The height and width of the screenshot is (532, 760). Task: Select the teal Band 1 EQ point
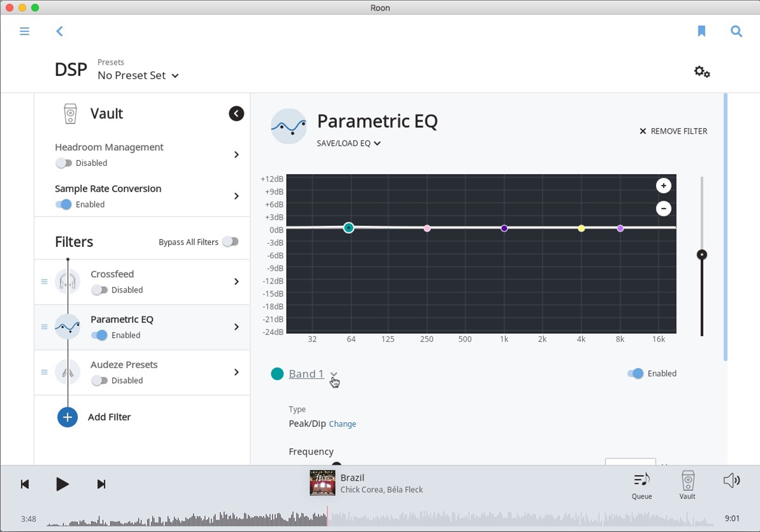[348, 227]
